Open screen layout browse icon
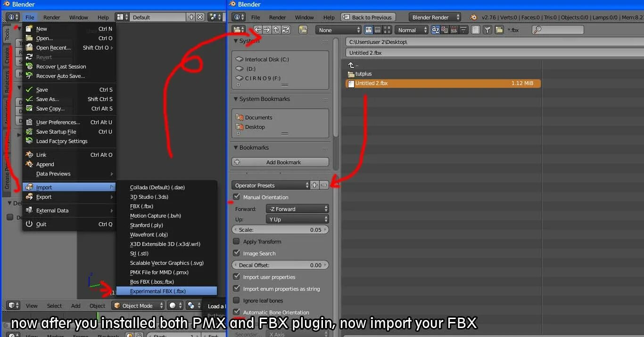 point(122,17)
